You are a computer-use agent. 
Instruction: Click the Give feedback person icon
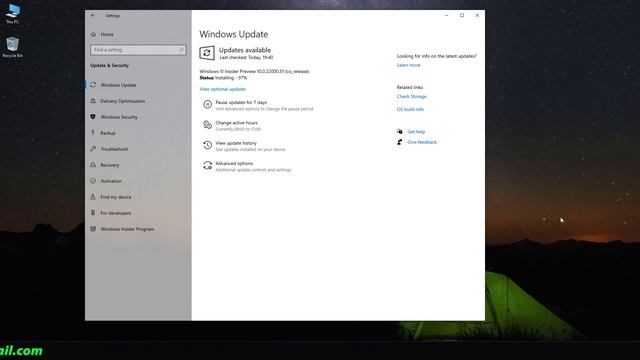point(400,142)
